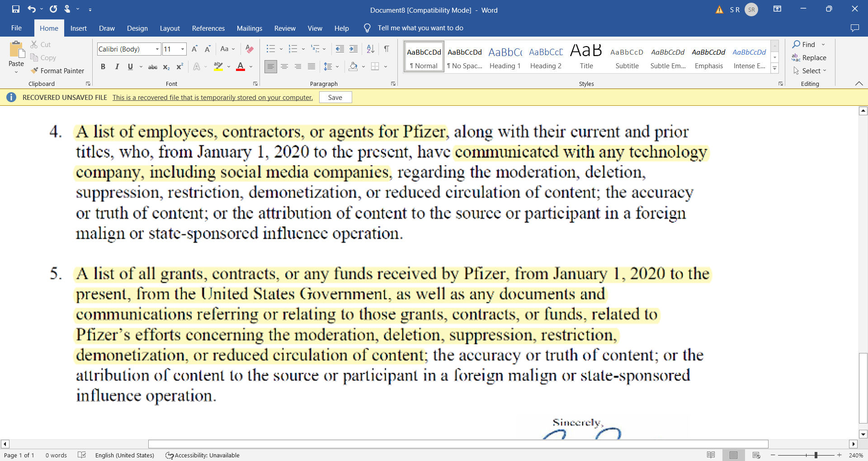Apply subscript formatting
The height and width of the screenshot is (461, 868).
click(166, 67)
